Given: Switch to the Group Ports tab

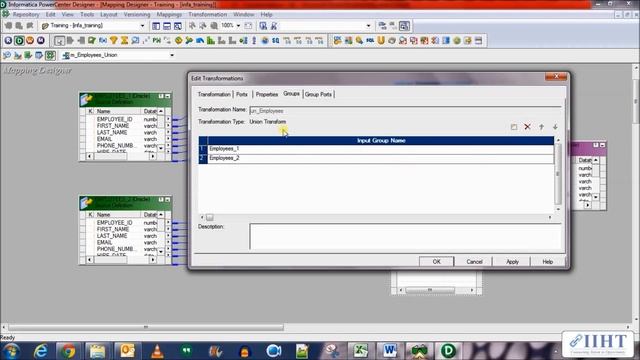Looking at the screenshot, I should tap(318, 94).
